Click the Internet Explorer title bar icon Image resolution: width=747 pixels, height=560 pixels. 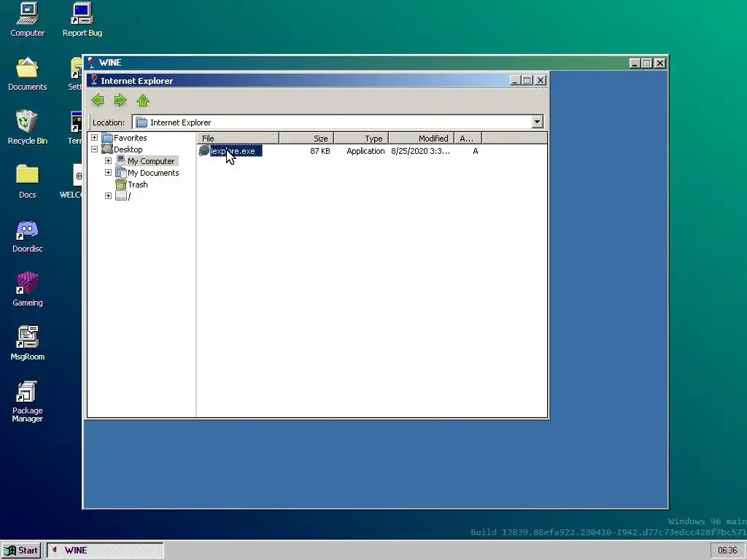[94, 80]
